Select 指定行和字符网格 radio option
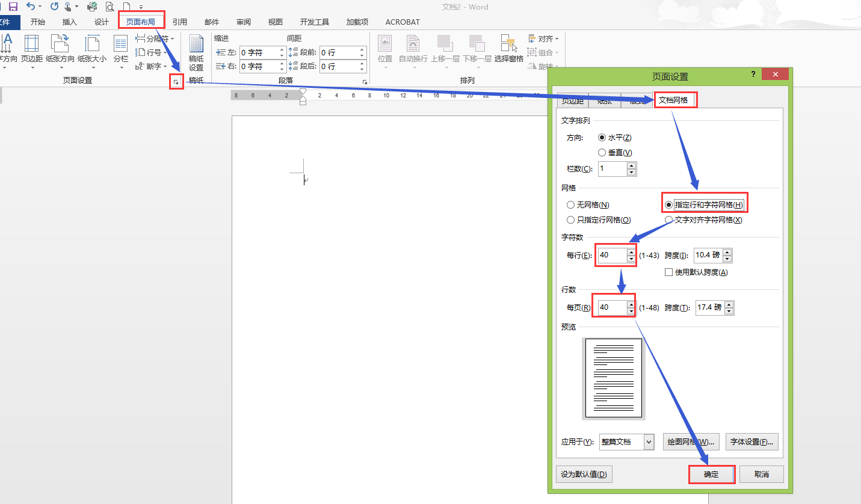The width and height of the screenshot is (861, 504). tap(705, 205)
